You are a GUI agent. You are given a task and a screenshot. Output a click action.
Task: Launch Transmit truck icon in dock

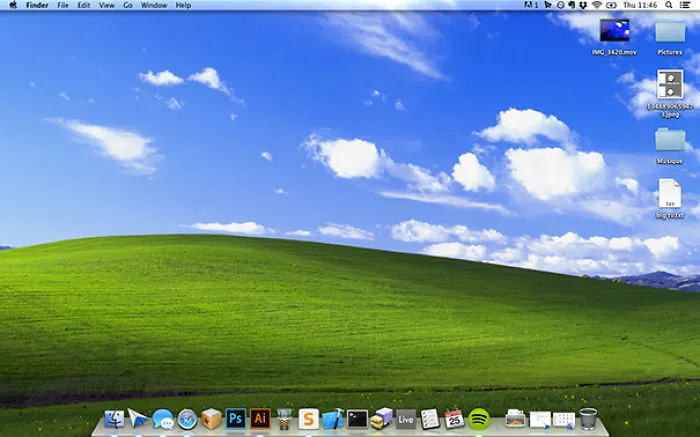pos(381,419)
